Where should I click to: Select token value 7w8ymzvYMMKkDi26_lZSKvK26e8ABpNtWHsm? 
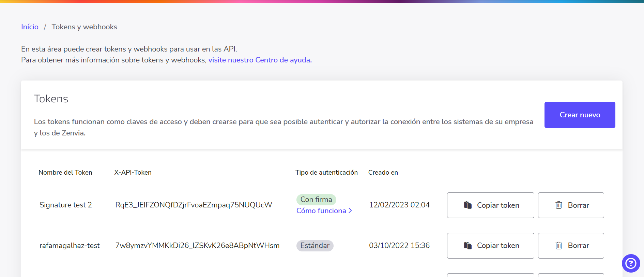pos(197,246)
